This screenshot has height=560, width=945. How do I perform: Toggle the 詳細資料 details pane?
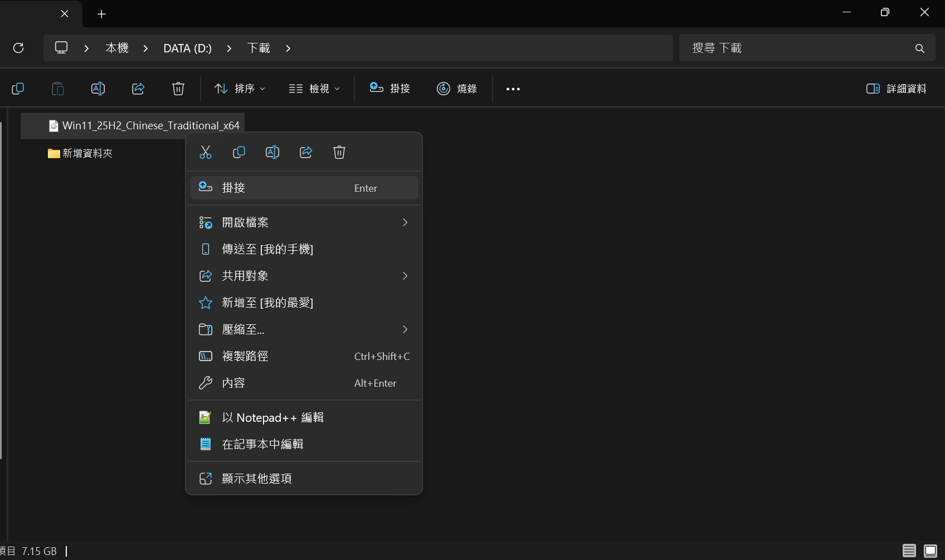tap(896, 89)
